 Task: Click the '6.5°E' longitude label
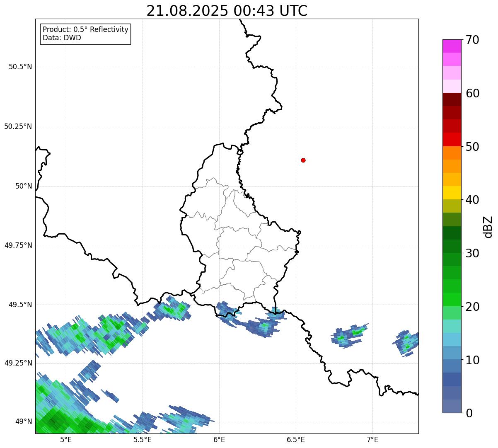[x=296, y=439]
